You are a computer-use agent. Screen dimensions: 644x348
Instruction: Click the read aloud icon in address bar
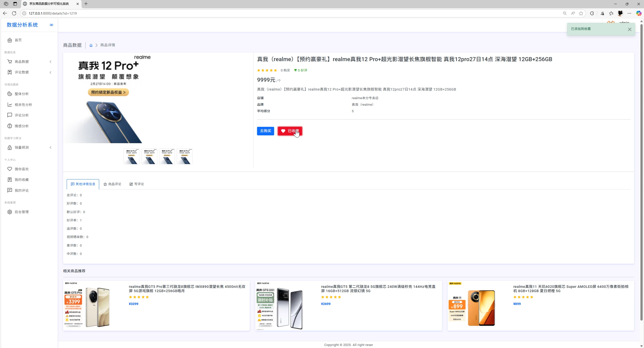pyautogui.click(x=573, y=13)
